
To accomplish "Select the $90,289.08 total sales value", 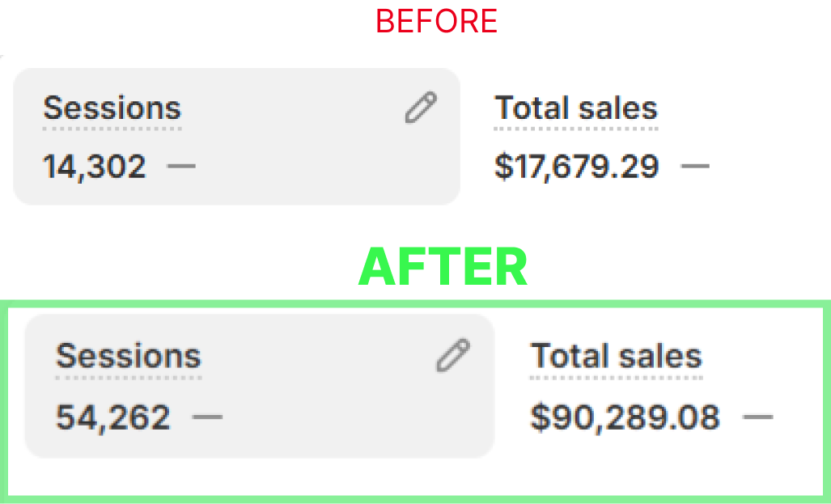I will [625, 417].
